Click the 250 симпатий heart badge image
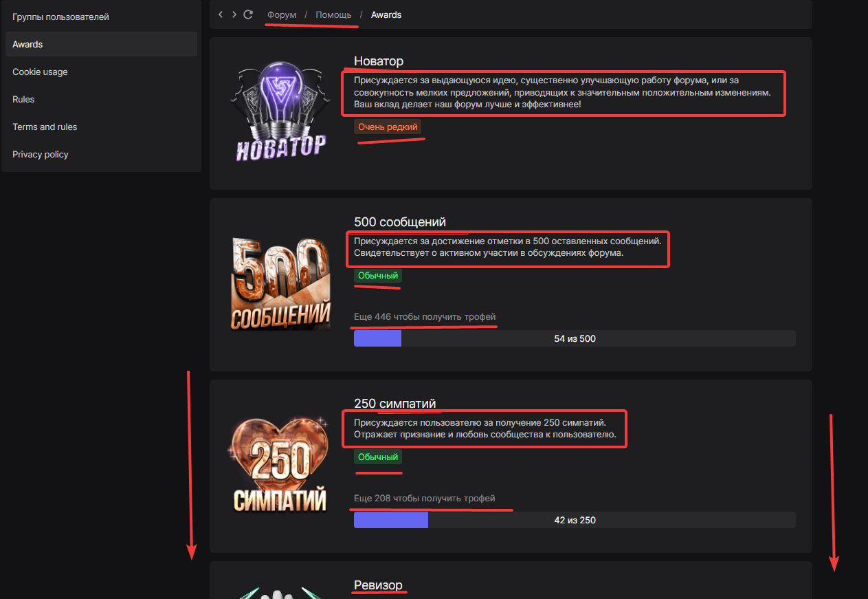 (x=278, y=465)
